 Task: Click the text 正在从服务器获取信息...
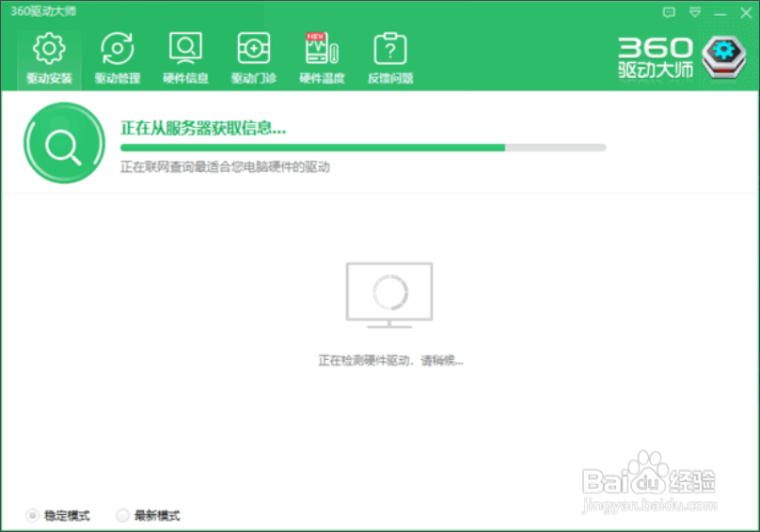pos(203,128)
